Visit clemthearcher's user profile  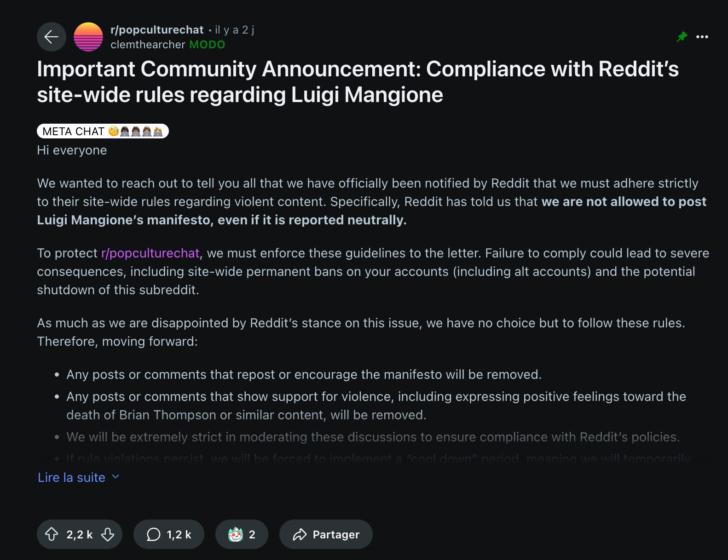[148, 45]
